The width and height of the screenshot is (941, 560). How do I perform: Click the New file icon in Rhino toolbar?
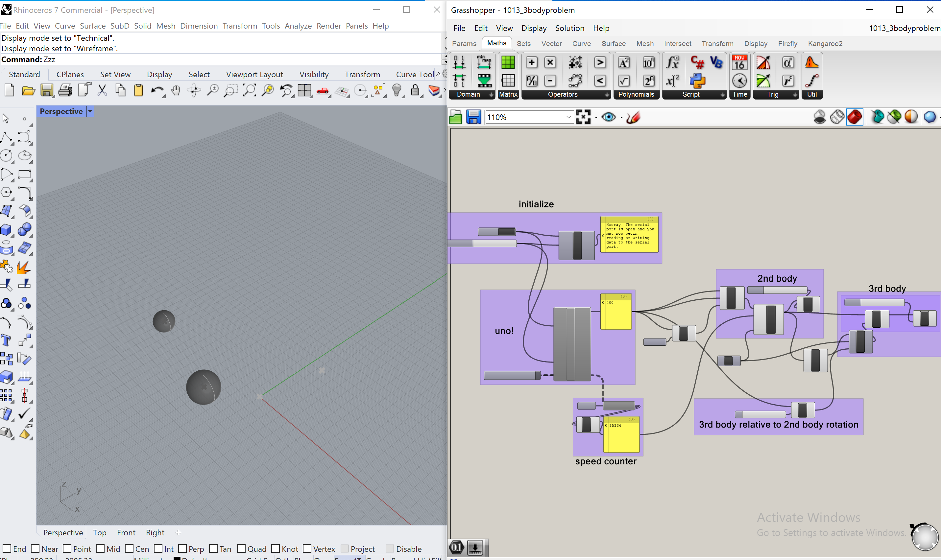10,91
